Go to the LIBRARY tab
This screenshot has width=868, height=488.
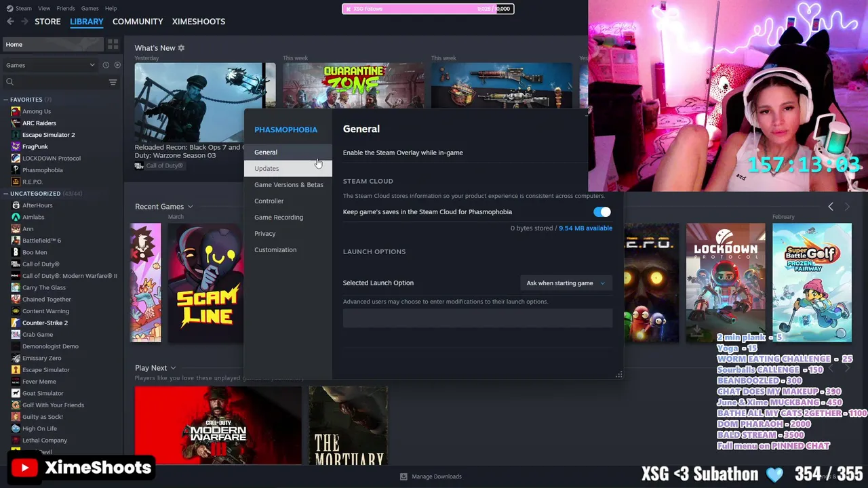[87, 22]
